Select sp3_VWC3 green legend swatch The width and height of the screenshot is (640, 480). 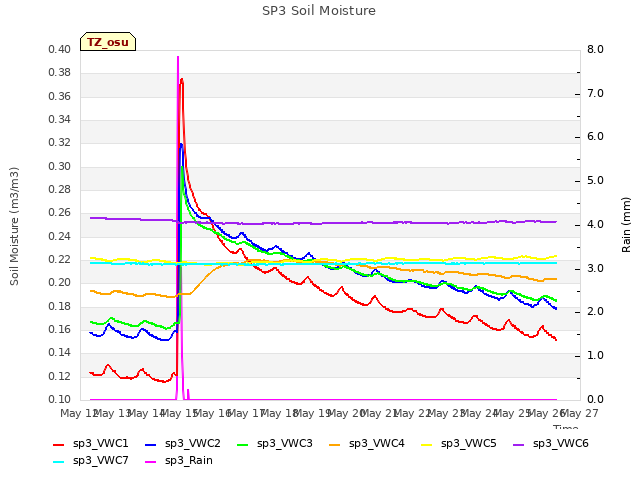point(243,445)
